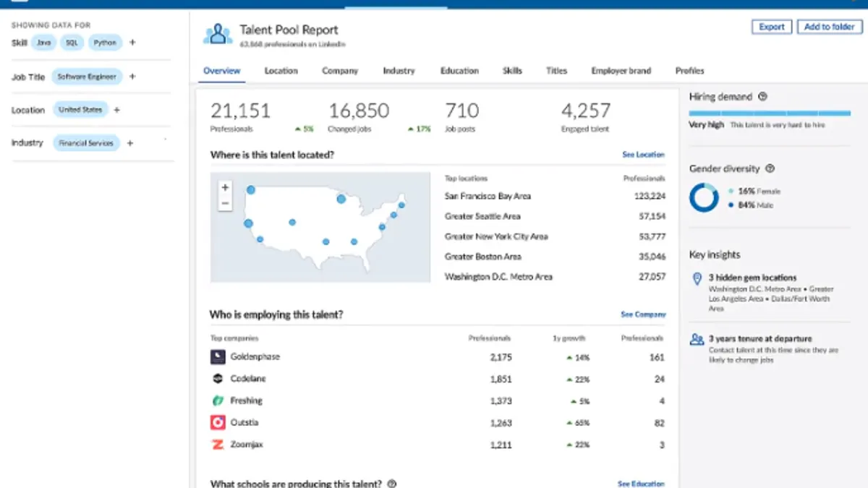Add an industry filter with plus icon
This screenshot has width=868, height=488.
(x=130, y=143)
